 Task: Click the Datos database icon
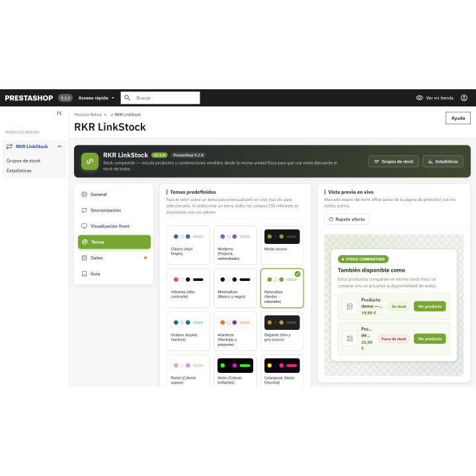click(85, 258)
